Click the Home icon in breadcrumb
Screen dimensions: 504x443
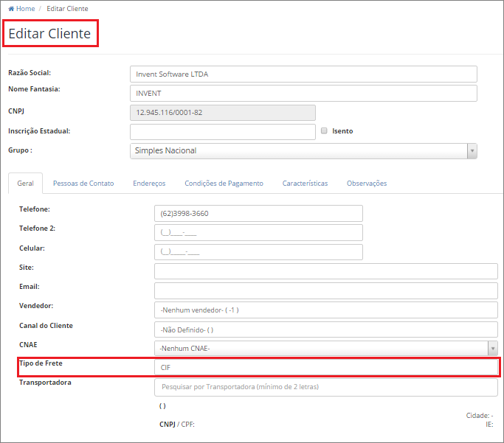coord(11,9)
